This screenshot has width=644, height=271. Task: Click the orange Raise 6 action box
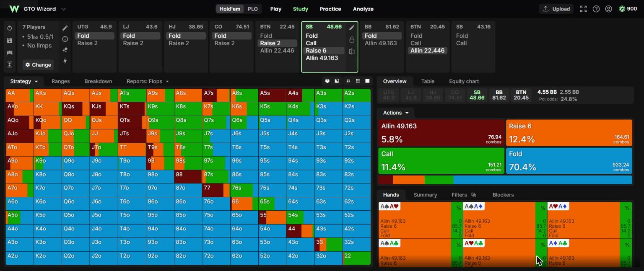point(569,133)
